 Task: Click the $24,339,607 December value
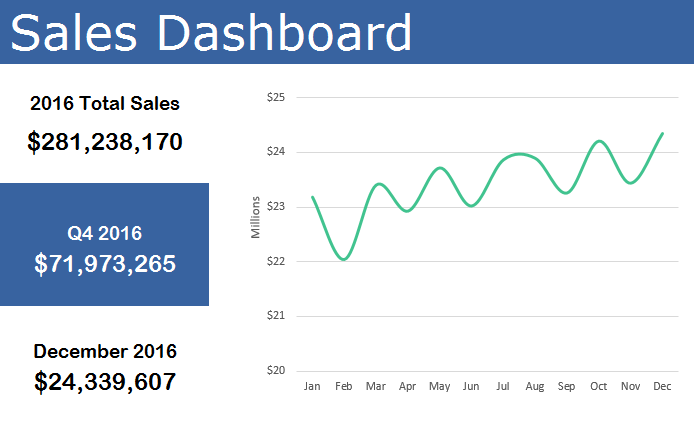105,382
